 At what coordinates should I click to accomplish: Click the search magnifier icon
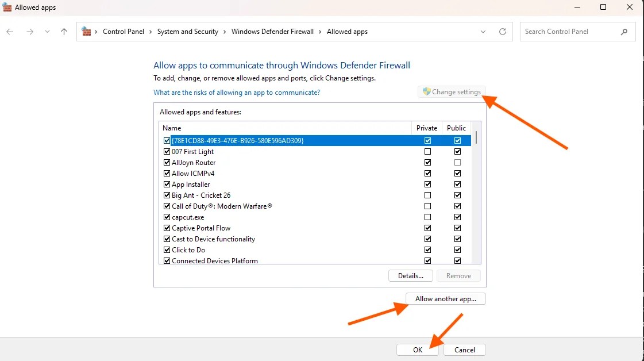point(624,32)
